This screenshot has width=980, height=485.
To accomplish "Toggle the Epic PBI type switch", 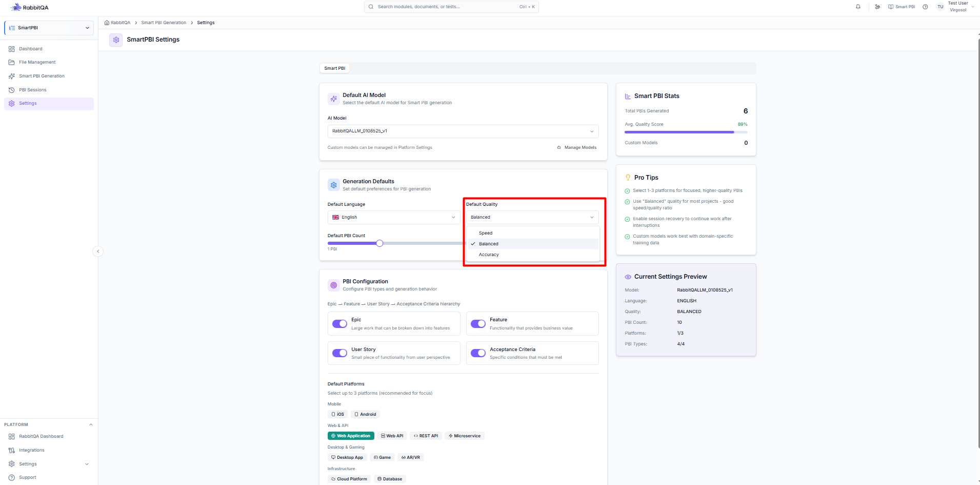I will (x=339, y=324).
